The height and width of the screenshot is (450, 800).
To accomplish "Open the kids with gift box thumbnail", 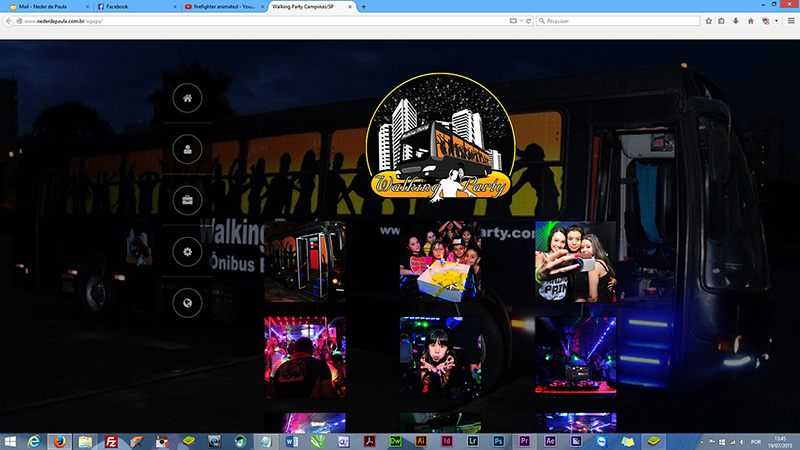I will click(440, 262).
